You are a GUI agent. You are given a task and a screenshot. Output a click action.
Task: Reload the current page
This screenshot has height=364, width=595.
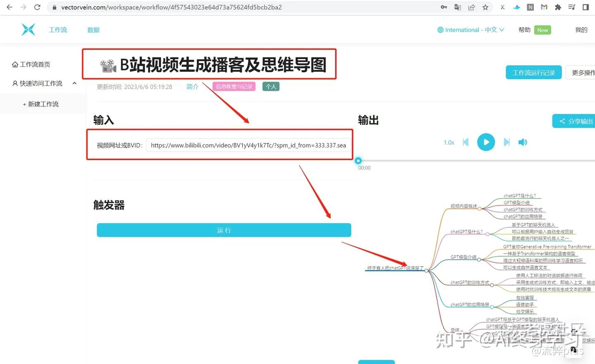coord(37,7)
